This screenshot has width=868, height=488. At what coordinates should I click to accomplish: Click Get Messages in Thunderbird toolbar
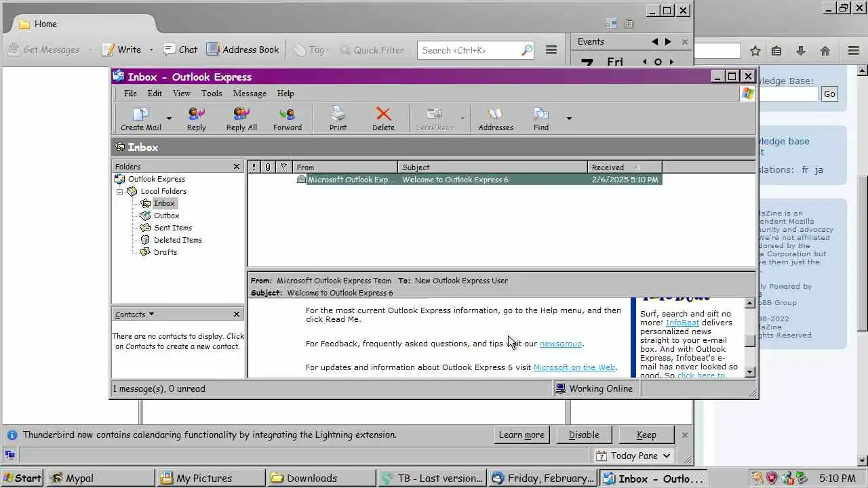pos(44,49)
